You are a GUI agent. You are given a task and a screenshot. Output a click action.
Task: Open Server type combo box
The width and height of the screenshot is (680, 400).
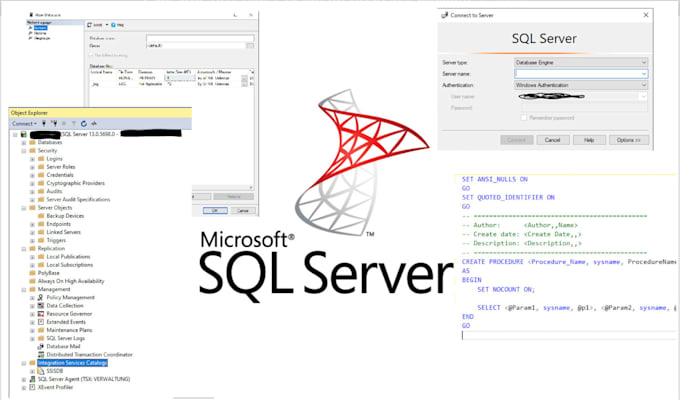click(581, 62)
